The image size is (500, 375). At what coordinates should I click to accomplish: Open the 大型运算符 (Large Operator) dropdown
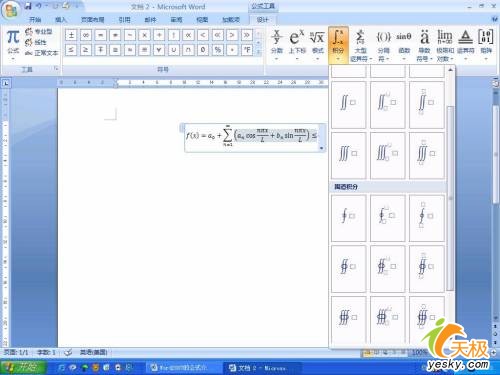(x=361, y=45)
